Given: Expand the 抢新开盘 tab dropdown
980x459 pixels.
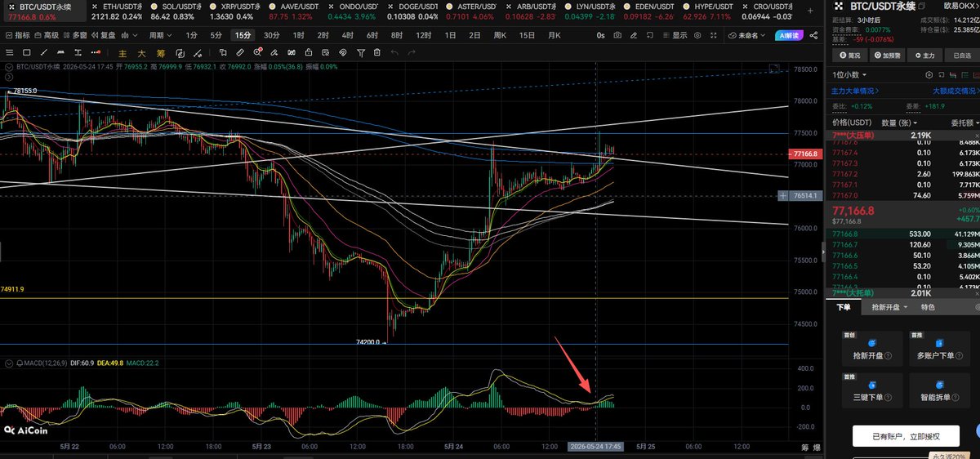Looking at the screenshot, I should pyautogui.click(x=889, y=307).
